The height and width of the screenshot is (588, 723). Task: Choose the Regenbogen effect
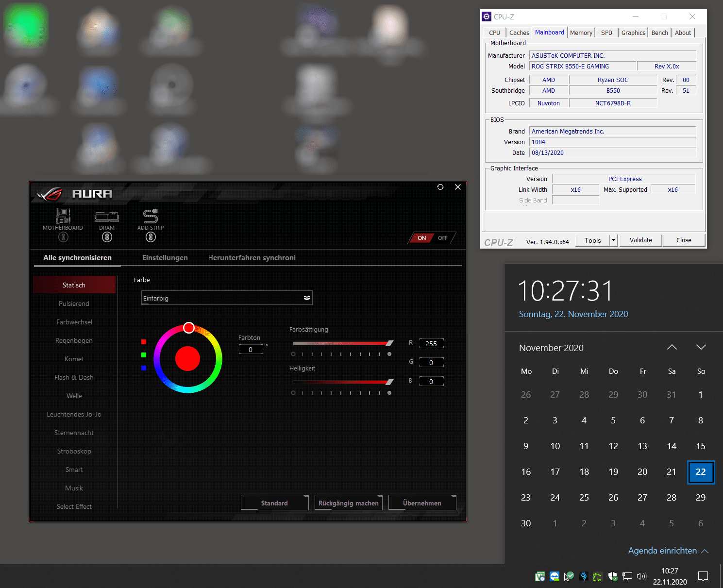tap(74, 340)
